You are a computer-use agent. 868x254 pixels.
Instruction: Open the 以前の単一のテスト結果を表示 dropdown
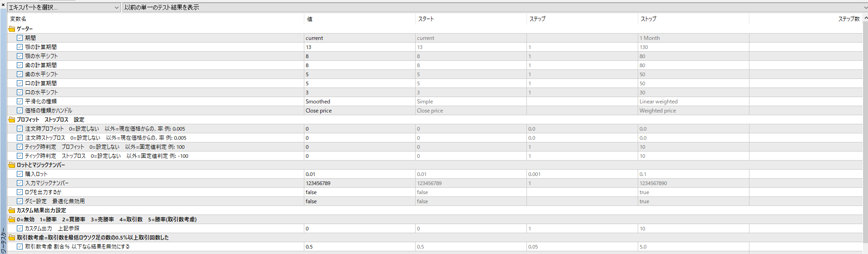coord(495,8)
